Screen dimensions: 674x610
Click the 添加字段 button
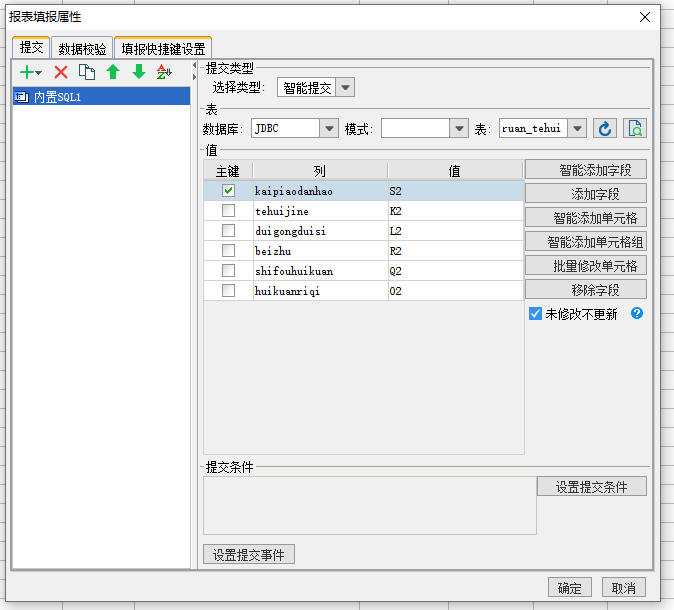[586, 194]
